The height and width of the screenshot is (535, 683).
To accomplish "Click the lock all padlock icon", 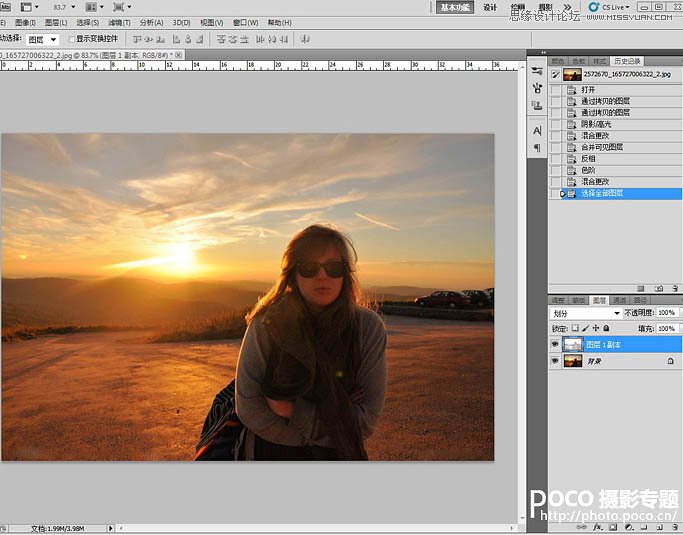I will click(606, 328).
